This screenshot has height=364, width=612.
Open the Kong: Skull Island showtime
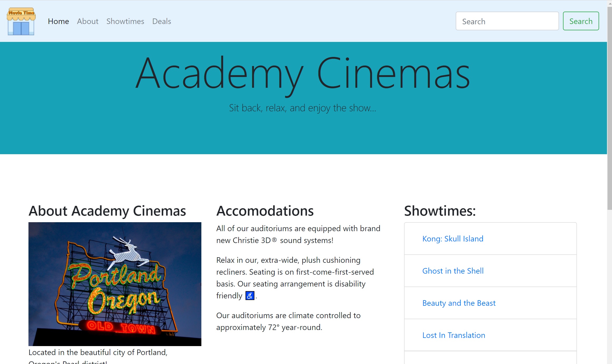(453, 239)
